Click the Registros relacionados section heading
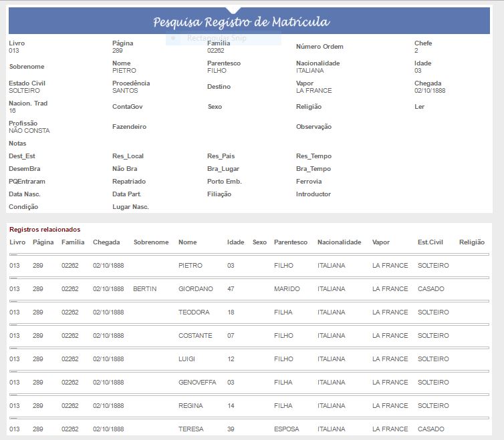The height and width of the screenshot is (440, 504). pos(44,230)
